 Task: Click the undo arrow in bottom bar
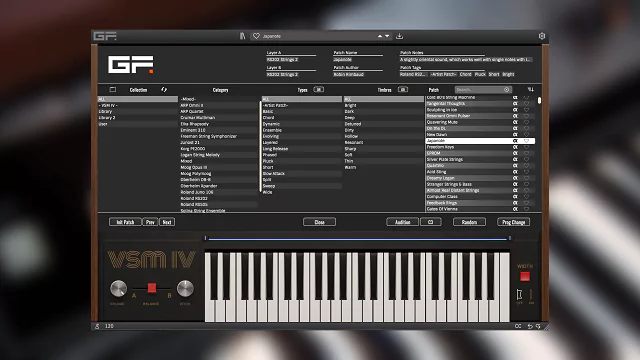click(530, 326)
